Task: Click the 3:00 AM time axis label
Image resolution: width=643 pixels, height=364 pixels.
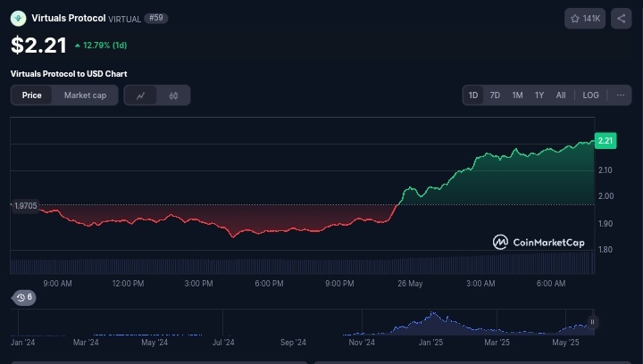Action: tap(480, 284)
